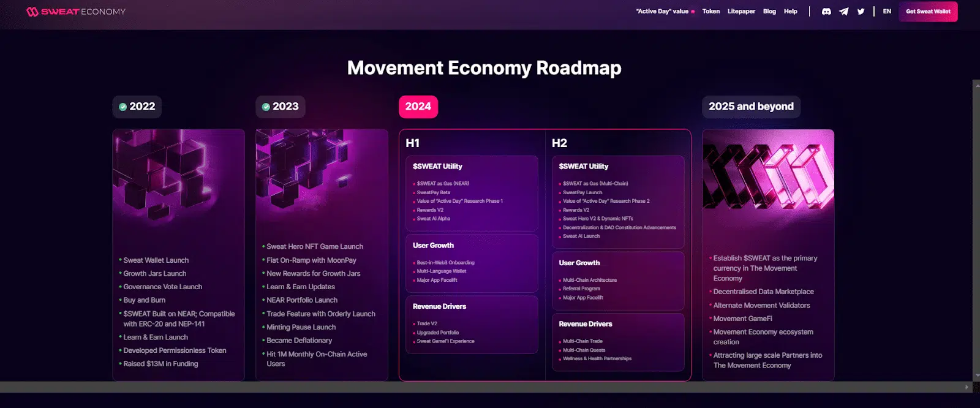Click "Best-in-Web3 Onboarding" item

[445, 263]
